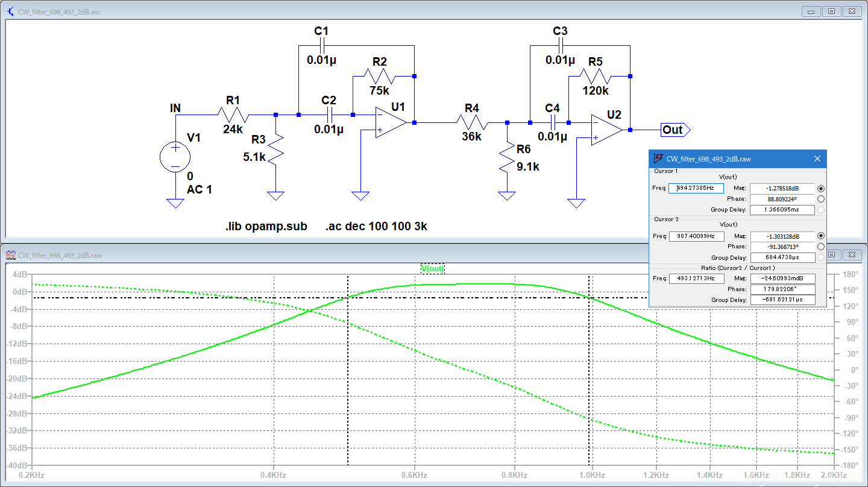Click Ratio Mag value -24.60993mdB

(782, 278)
